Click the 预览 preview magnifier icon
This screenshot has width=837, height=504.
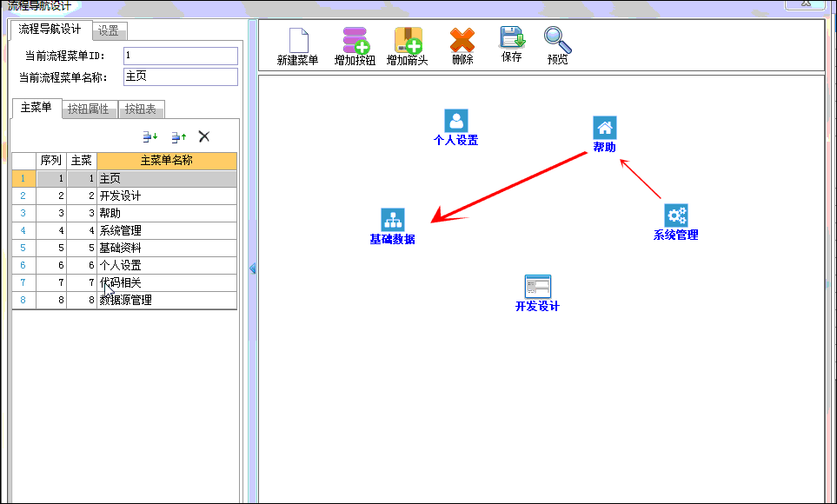pyautogui.click(x=557, y=40)
